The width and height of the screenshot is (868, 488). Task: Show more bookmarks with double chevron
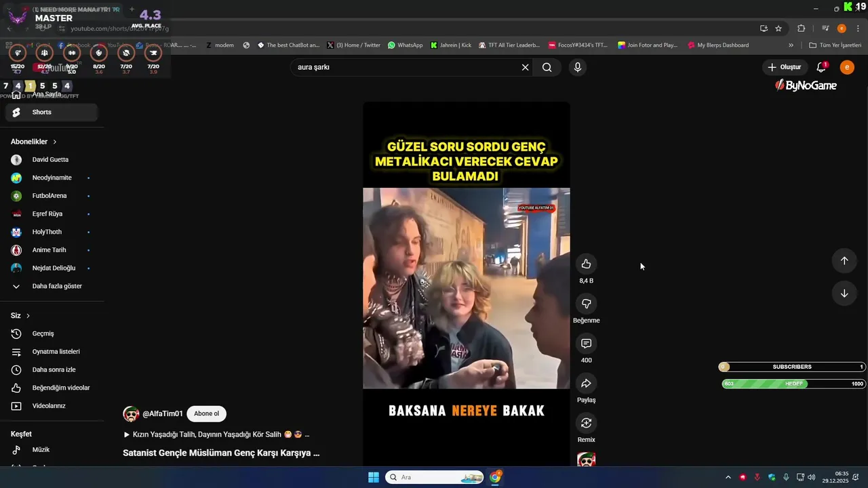791,45
